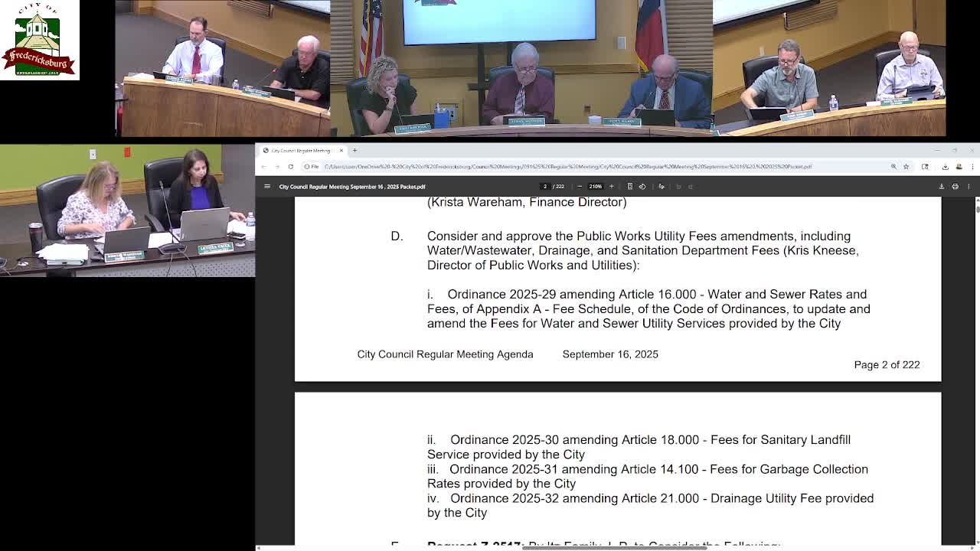Image resolution: width=980 pixels, height=551 pixels.
Task: Open Chrome's three-dot browser menu
Action: (x=973, y=167)
